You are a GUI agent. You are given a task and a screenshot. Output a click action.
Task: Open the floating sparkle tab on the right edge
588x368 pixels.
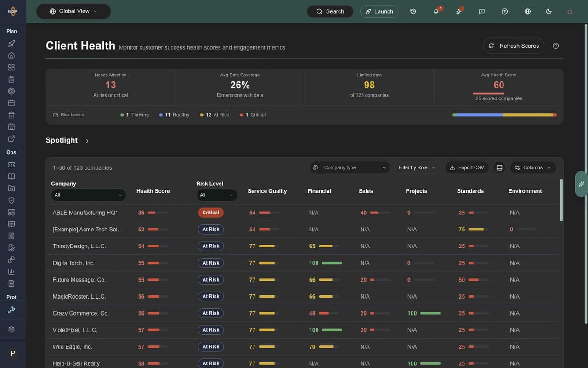(x=582, y=184)
